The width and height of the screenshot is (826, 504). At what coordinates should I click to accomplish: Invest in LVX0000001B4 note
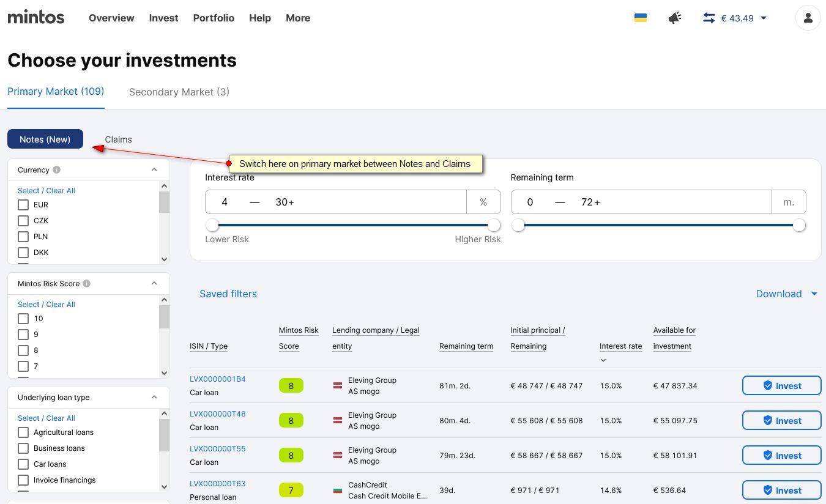781,386
